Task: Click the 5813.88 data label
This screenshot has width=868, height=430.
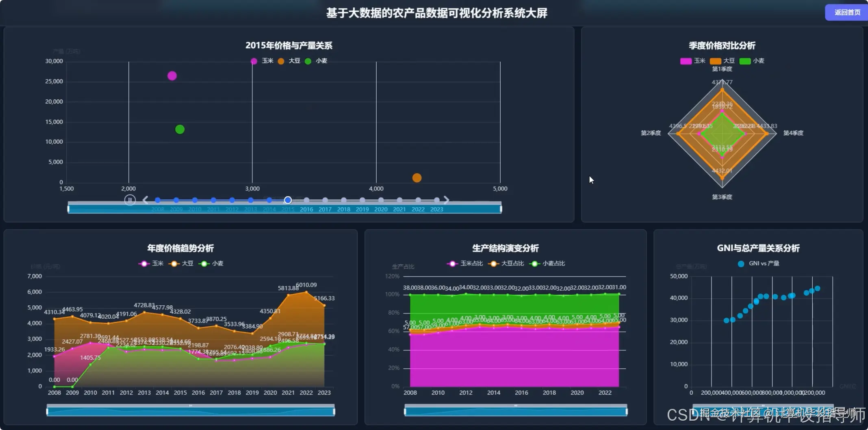Action: pyautogui.click(x=288, y=288)
